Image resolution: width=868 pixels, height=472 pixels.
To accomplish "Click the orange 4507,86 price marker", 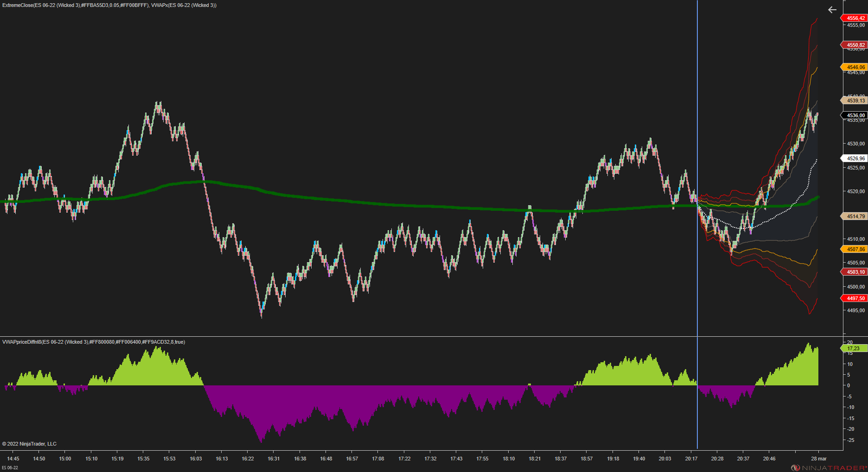I will click(x=855, y=249).
